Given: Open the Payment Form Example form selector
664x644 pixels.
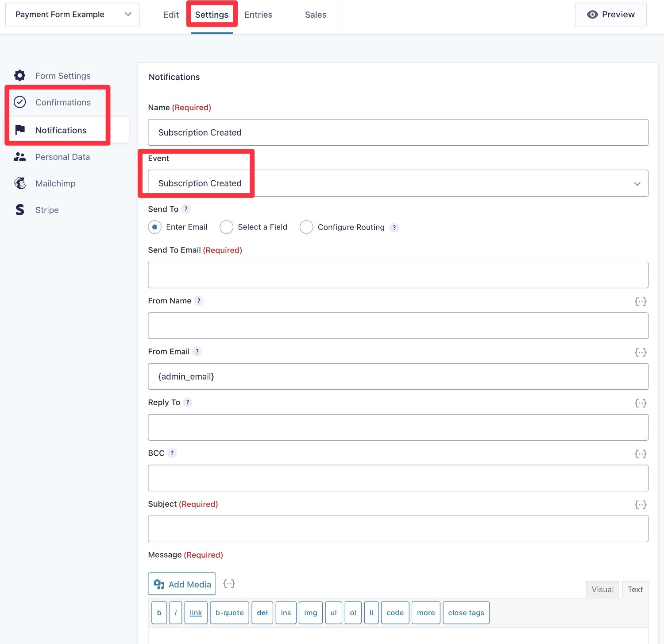Looking at the screenshot, I should (x=72, y=14).
